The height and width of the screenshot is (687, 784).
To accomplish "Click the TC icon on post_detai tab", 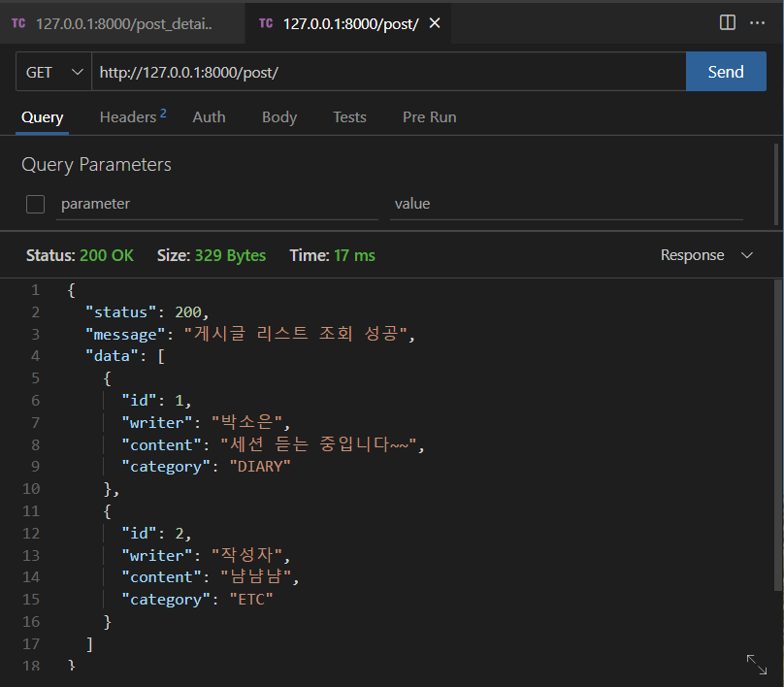I will [x=18, y=23].
